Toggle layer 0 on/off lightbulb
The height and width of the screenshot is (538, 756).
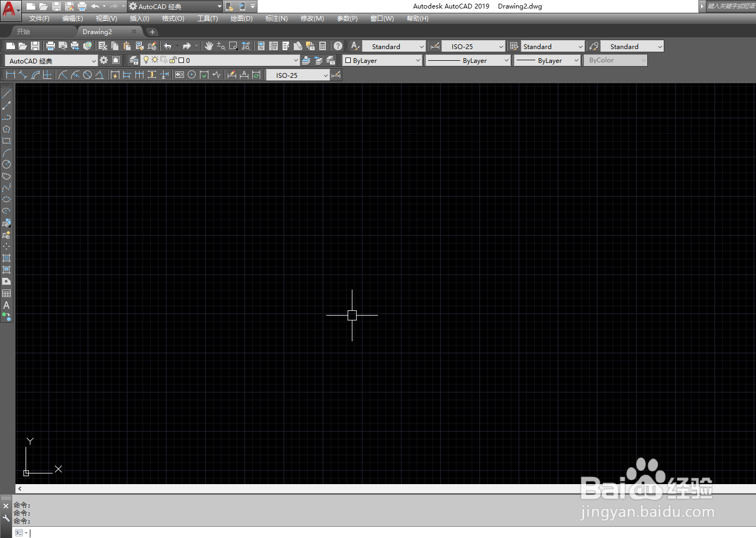pos(146,60)
